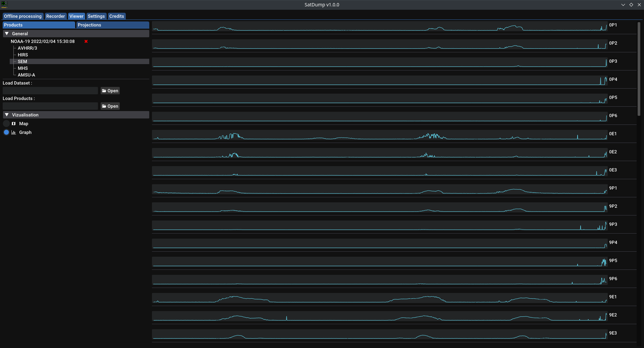
Task: Select MHS instrument in tree
Action: 23,68
